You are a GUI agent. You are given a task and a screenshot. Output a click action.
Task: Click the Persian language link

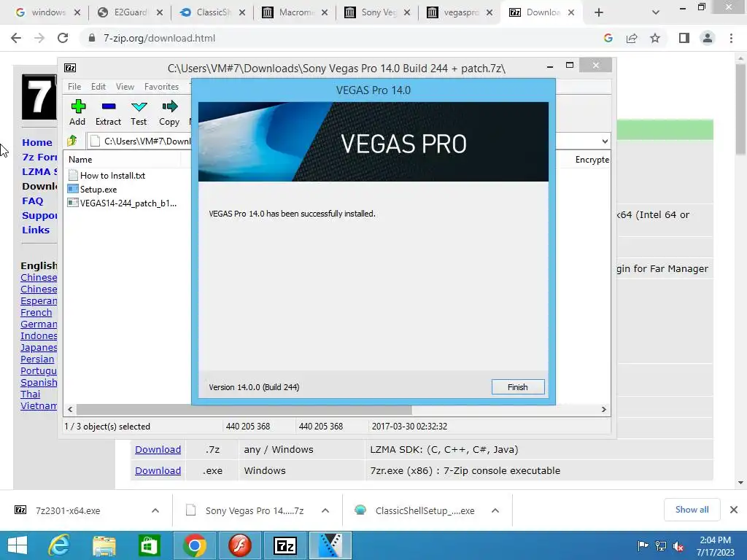[x=37, y=359]
